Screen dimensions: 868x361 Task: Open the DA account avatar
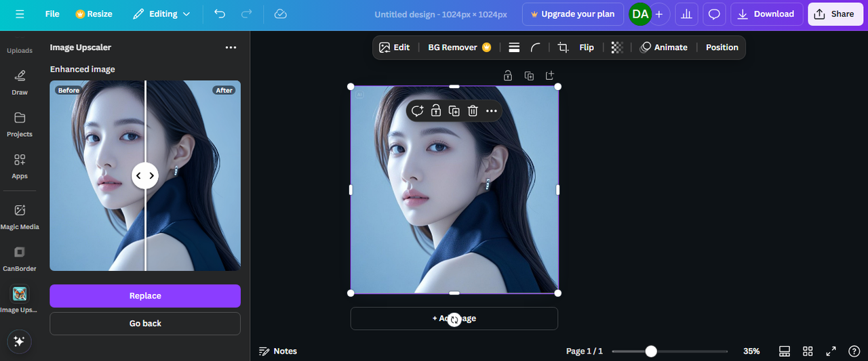coord(640,14)
